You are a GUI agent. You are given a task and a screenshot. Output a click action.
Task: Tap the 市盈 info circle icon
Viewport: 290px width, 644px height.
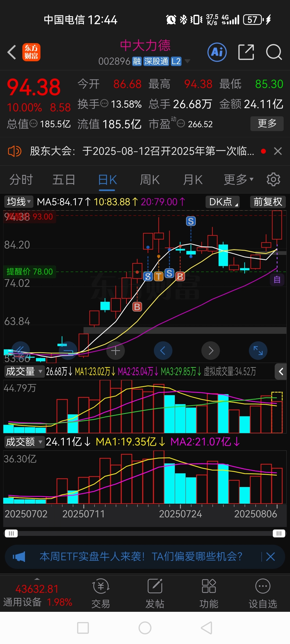click(x=181, y=124)
